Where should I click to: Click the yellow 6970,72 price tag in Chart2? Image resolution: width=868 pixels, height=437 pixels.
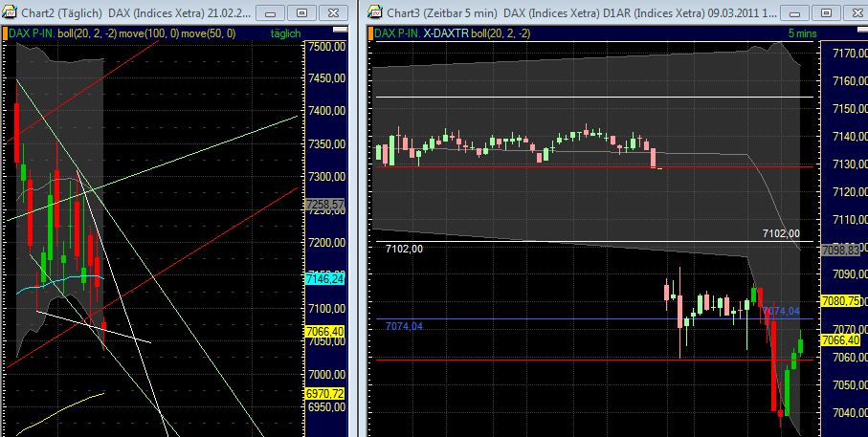tap(325, 393)
